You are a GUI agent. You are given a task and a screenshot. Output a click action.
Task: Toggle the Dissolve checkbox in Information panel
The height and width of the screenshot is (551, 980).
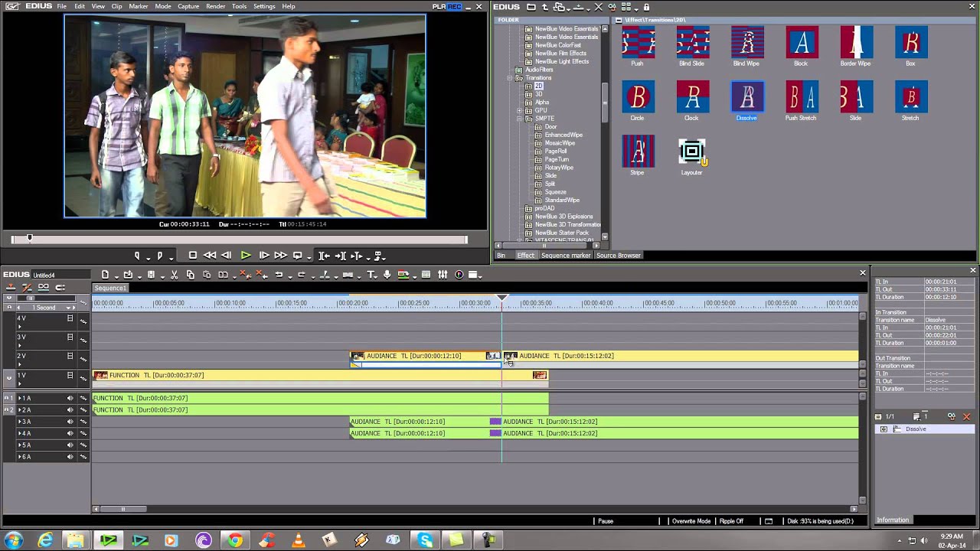pyautogui.click(x=884, y=429)
